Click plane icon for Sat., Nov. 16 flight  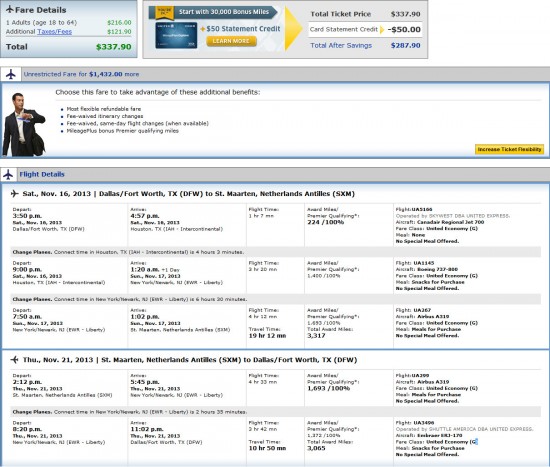point(14,193)
